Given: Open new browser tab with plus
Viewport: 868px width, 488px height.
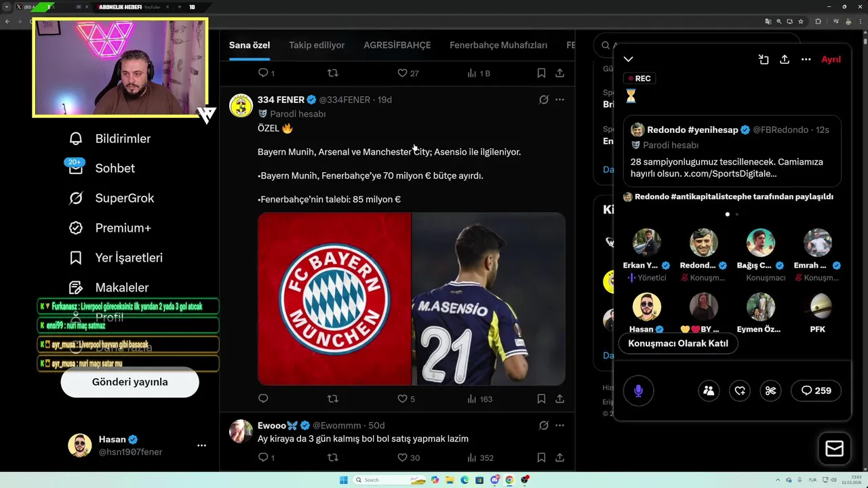Looking at the screenshot, I should click(180, 7).
